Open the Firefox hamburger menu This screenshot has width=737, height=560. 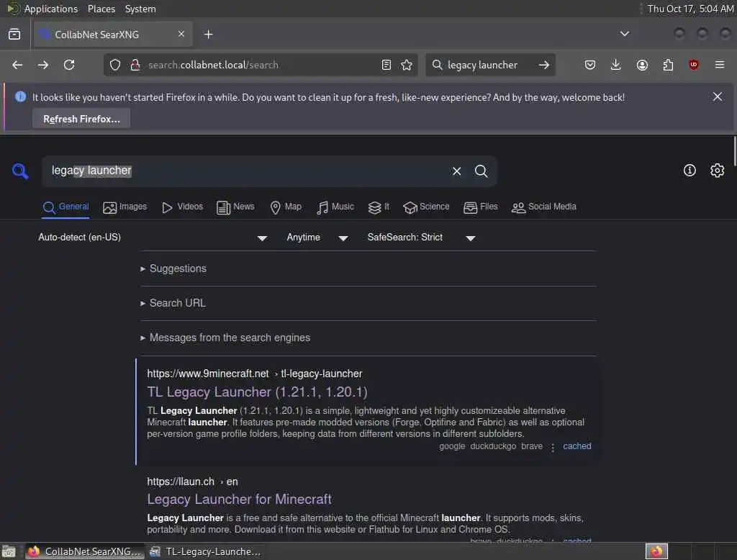click(x=720, y=65)
